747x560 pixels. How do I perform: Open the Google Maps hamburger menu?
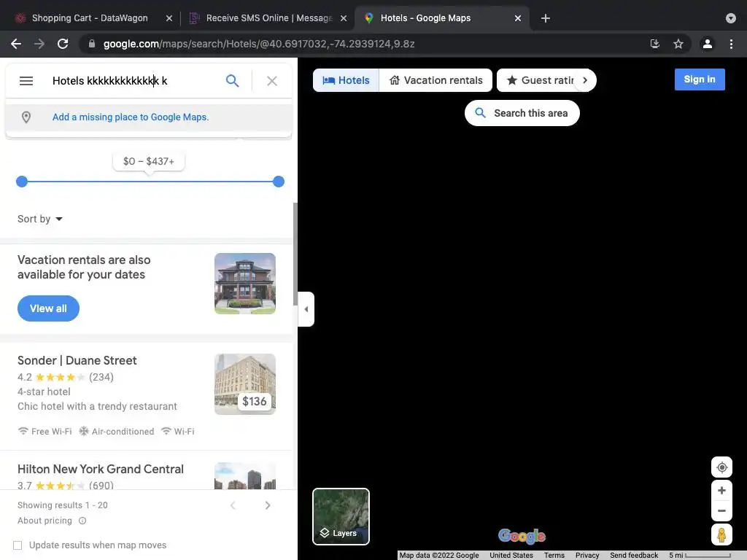point(26,81)
